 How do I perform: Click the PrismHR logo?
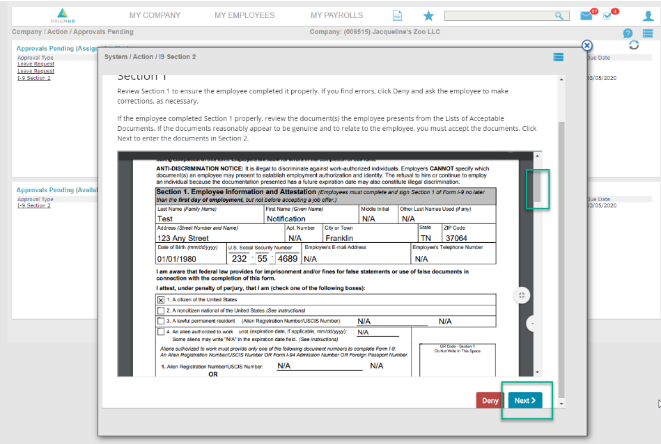[63, 16]
